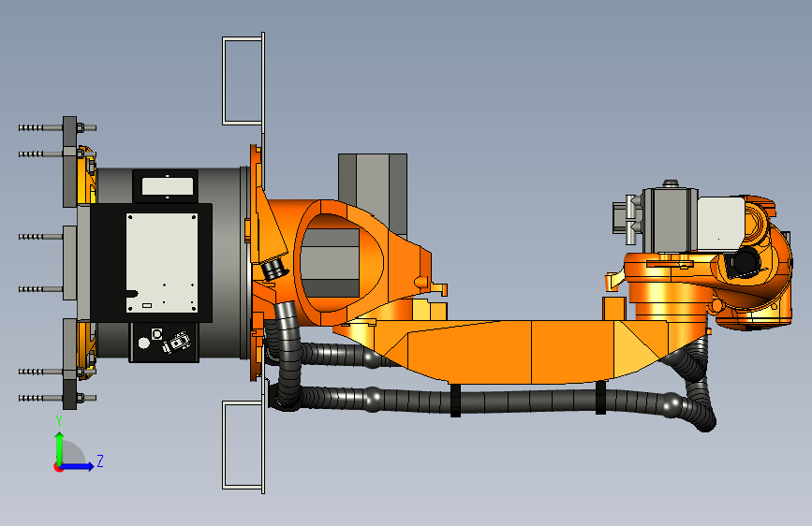Screen dimensions: 812x526
Task: Click the red X axis origin ball
Action: coord(58,467)
